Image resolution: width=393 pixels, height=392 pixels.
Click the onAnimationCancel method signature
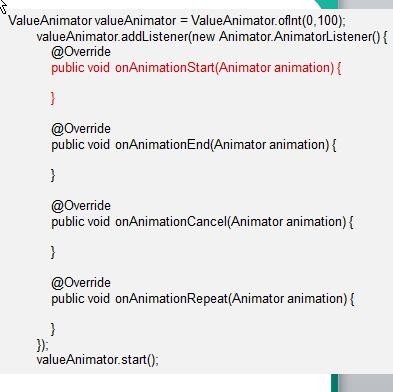click(202, 222)
